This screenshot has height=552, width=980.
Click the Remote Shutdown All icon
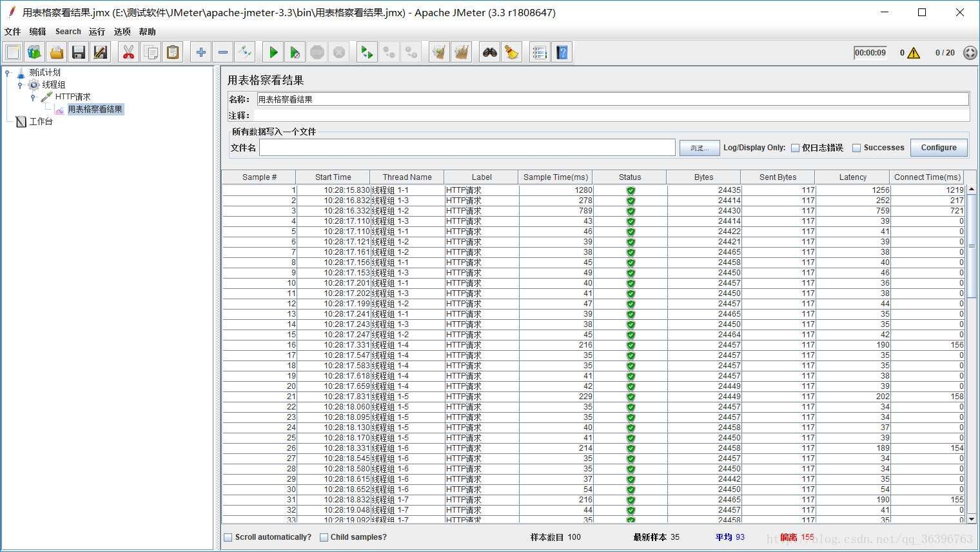tap(411, 52)
